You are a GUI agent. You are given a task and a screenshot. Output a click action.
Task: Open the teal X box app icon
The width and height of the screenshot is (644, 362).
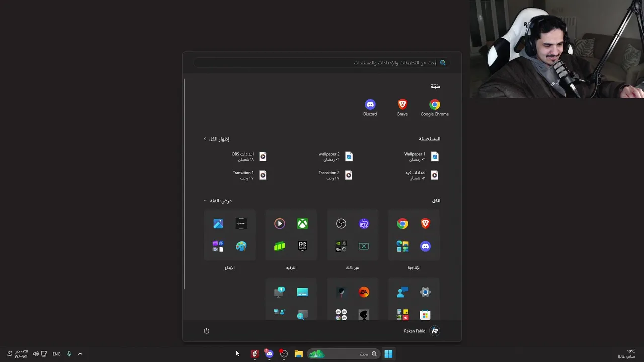click(364, 246)
